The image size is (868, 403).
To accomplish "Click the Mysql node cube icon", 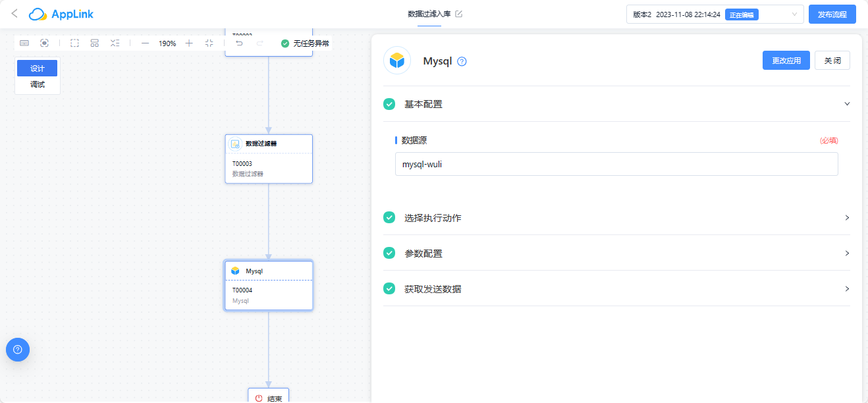I will pyautogui.click(x=236, y=271).
